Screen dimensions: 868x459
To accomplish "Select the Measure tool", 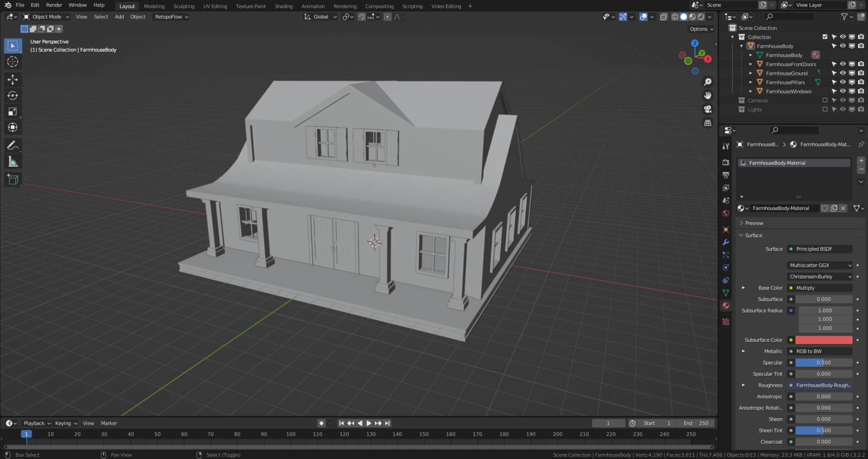I will pos(12,162).
